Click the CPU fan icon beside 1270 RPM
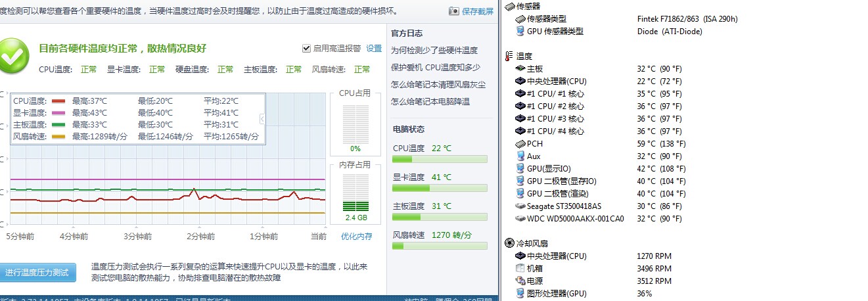The image size is (868, 301). 520,256
